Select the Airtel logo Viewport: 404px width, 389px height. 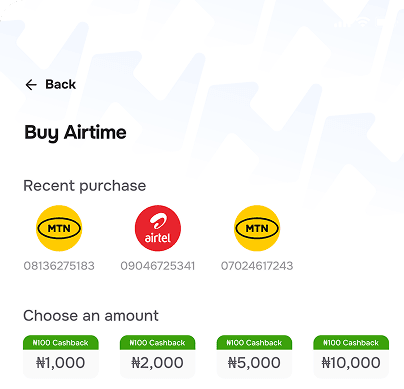pyautogui.click(x=158, y=228)
